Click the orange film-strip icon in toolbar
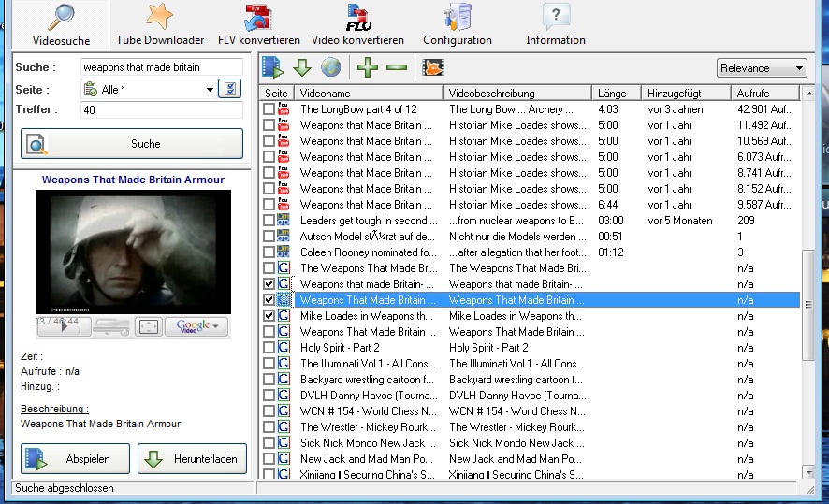The width and height of the screenshot is (829, 504). click(432, 67)
